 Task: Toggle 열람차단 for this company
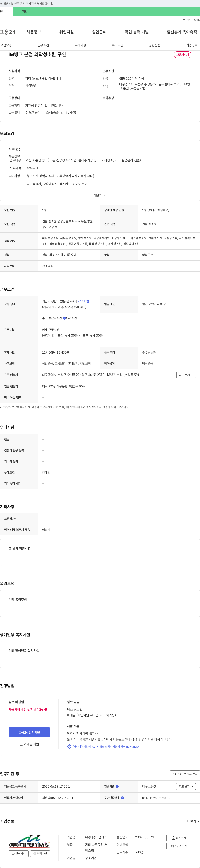(x=40, y=853)
